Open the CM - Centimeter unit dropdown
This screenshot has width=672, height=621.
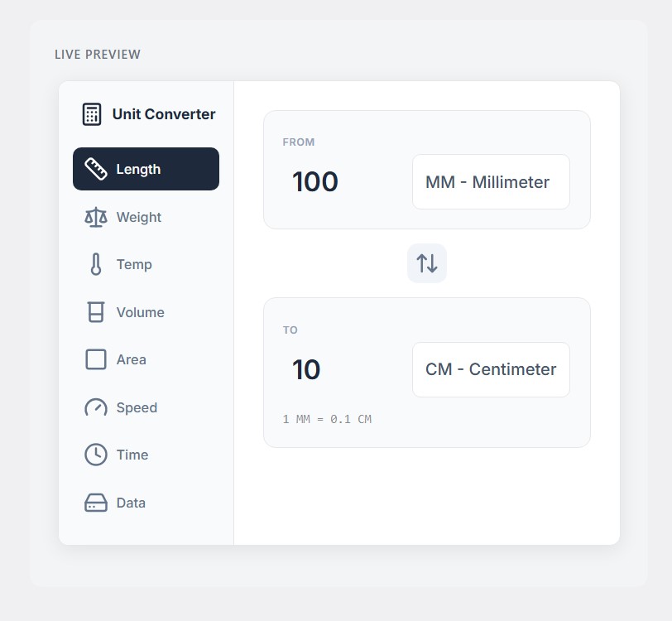491,369
